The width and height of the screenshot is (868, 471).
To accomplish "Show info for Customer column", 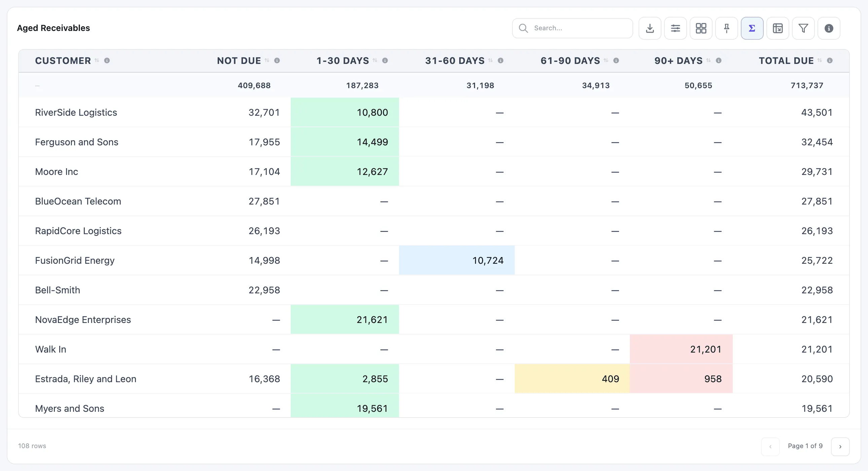I will [107, 61].
